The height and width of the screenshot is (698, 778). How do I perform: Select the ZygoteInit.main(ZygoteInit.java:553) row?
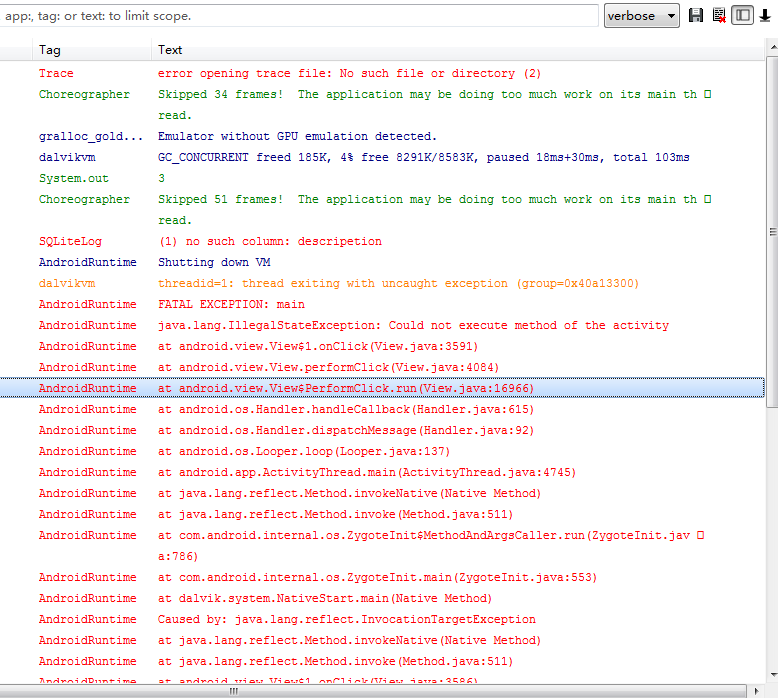tap(382, 577)
